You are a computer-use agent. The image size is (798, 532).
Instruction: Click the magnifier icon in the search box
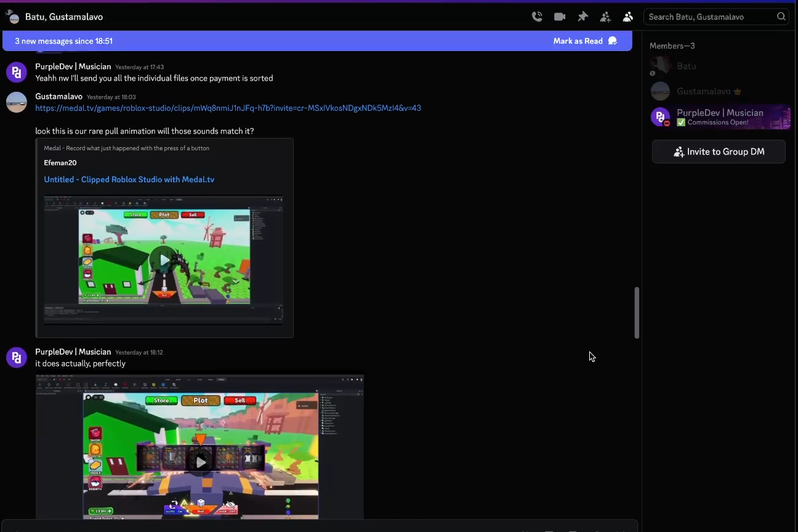point(781,17)
